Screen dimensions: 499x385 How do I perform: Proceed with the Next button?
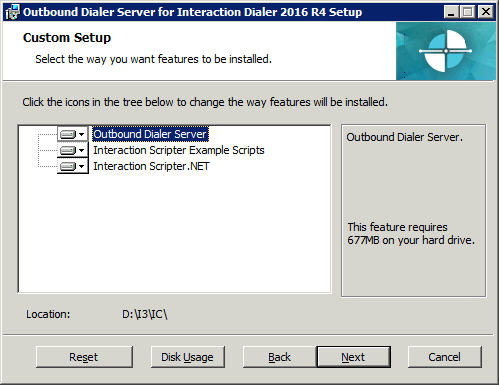click(353, 357)
